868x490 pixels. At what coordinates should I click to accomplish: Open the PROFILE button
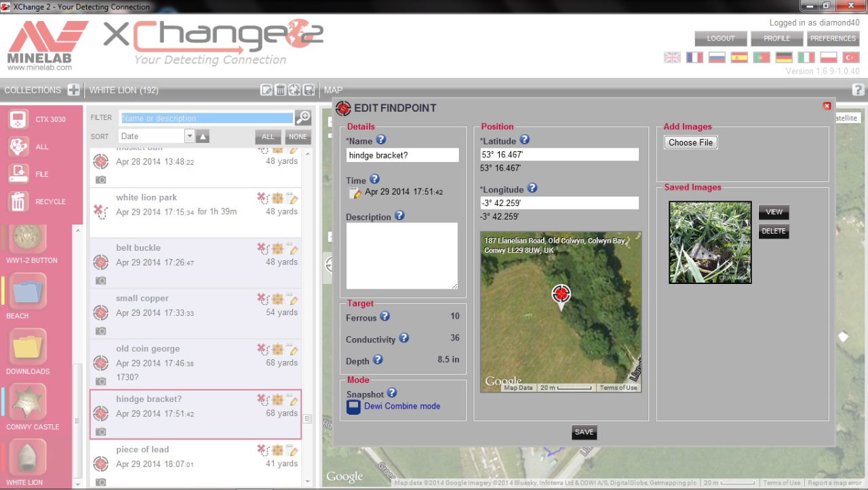coord(776,39)
